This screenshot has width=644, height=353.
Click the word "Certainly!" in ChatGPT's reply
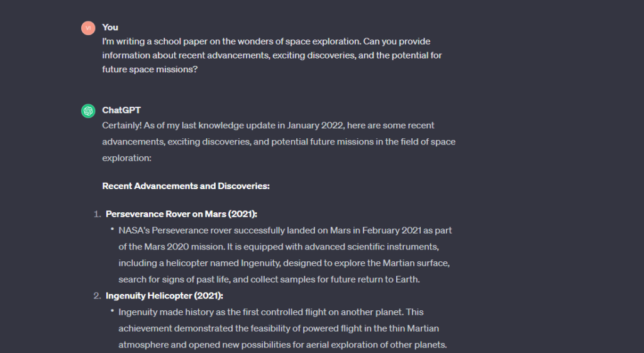coord(122,126)
